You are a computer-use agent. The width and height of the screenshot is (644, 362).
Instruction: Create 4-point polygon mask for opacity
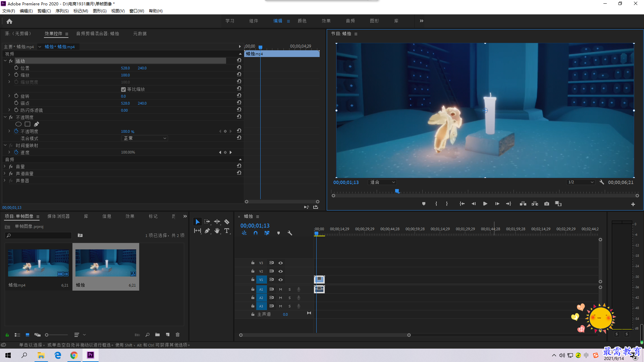tap(28, 124)
